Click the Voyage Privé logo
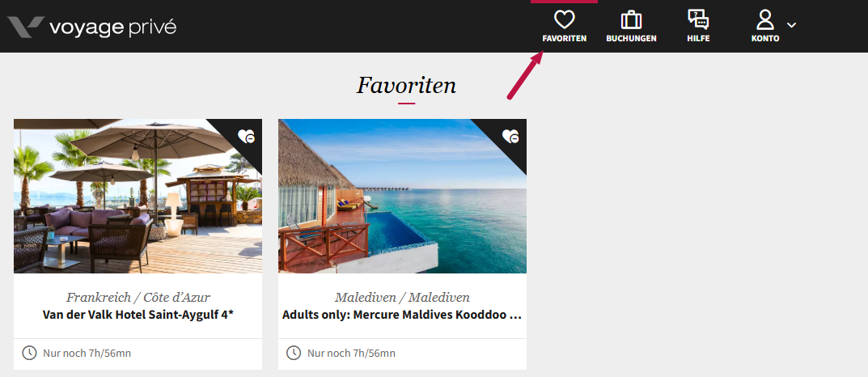The image size is (868, 377). tap(92, 28)
